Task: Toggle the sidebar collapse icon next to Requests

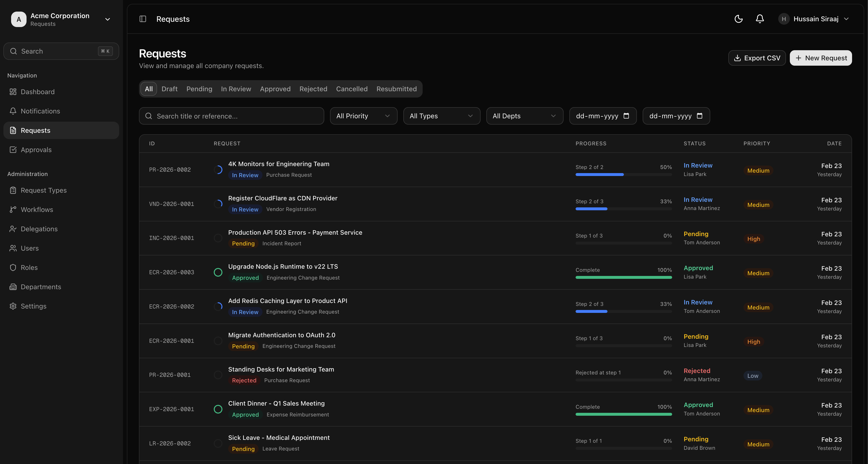Action: 143,19
